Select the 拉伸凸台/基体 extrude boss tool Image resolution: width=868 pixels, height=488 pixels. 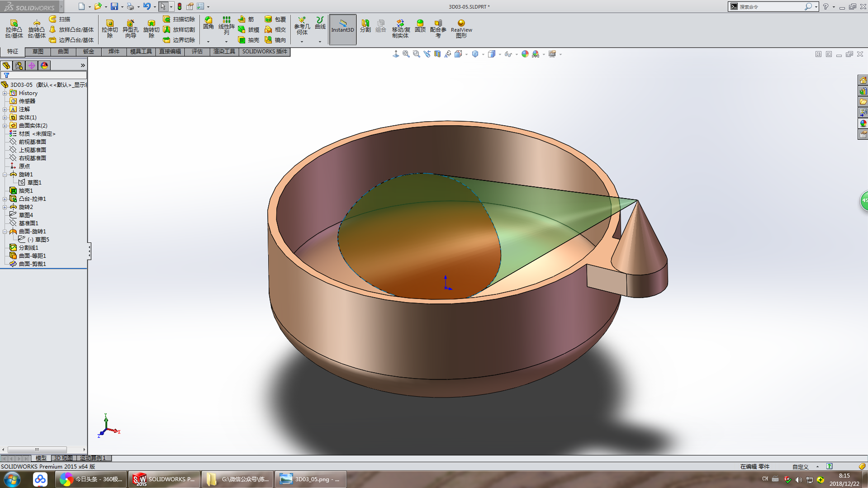pyautogui.click(x=14, y=29)
